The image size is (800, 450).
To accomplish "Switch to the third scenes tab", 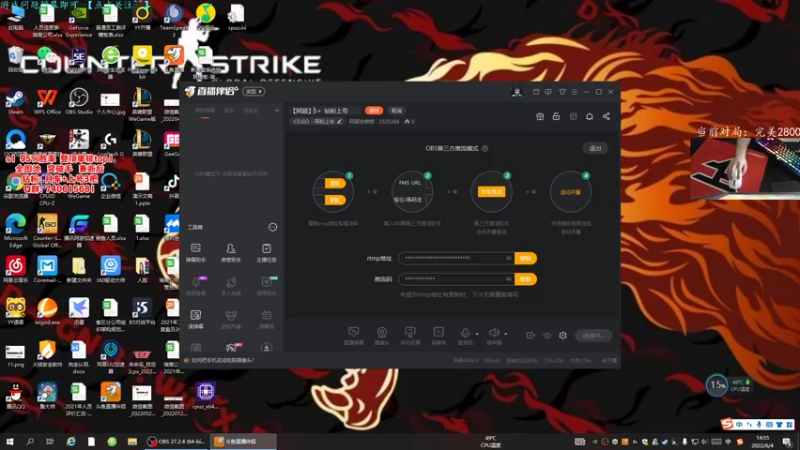I will [251, 111].
